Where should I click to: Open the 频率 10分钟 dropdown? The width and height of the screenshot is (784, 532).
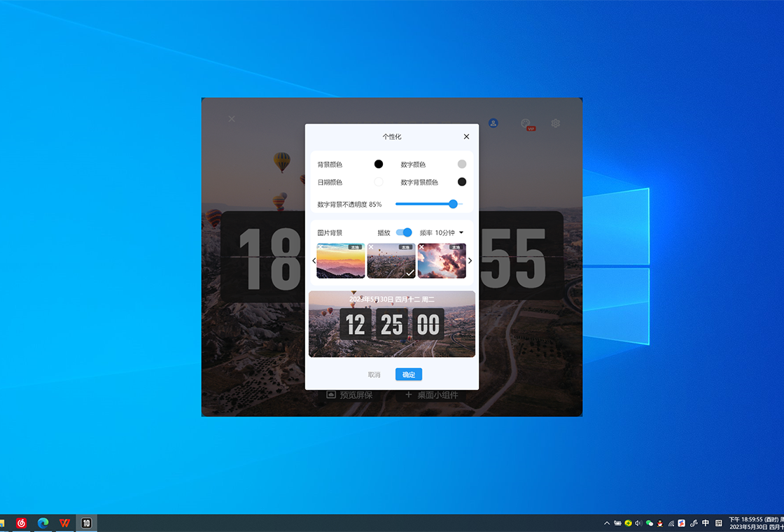point(448,232)
